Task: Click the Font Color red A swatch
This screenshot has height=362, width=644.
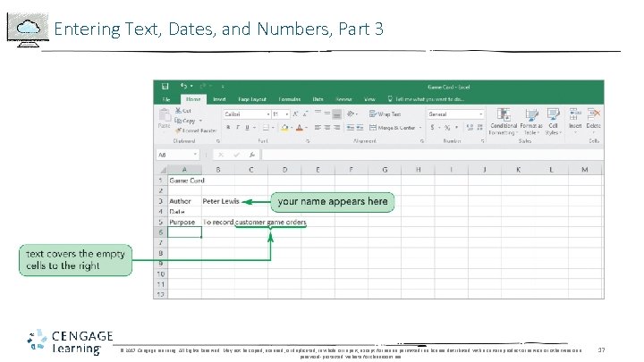Action: (300, 128)
